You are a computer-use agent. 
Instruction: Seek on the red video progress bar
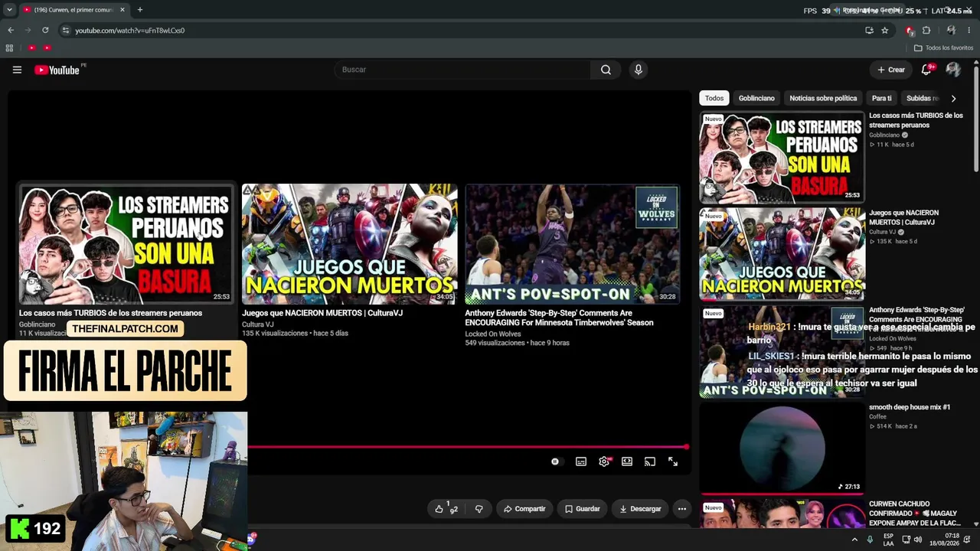click(x=468, y=447)
